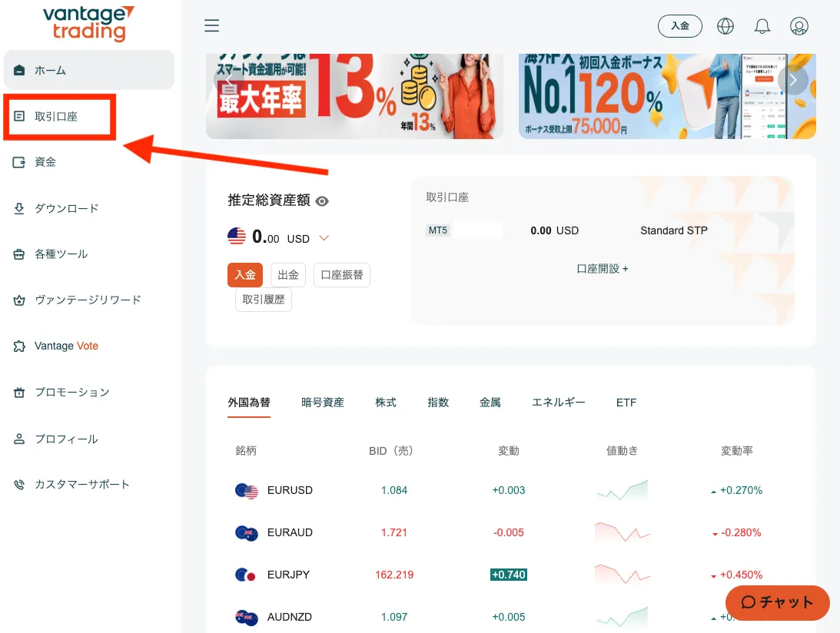Click the 取引履歴 history button

[264, 300]
